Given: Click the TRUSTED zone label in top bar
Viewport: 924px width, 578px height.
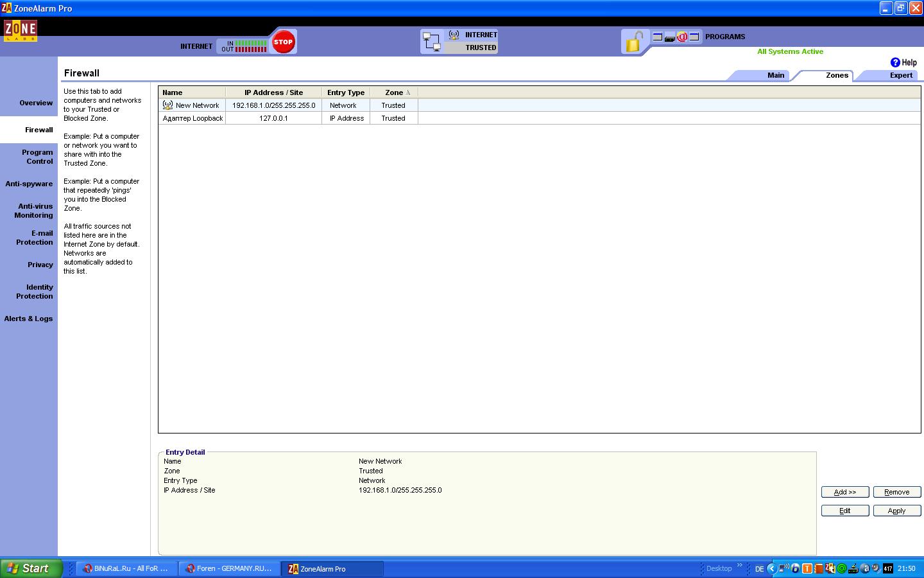Looking at the screenshot, I should pos(481,48).
